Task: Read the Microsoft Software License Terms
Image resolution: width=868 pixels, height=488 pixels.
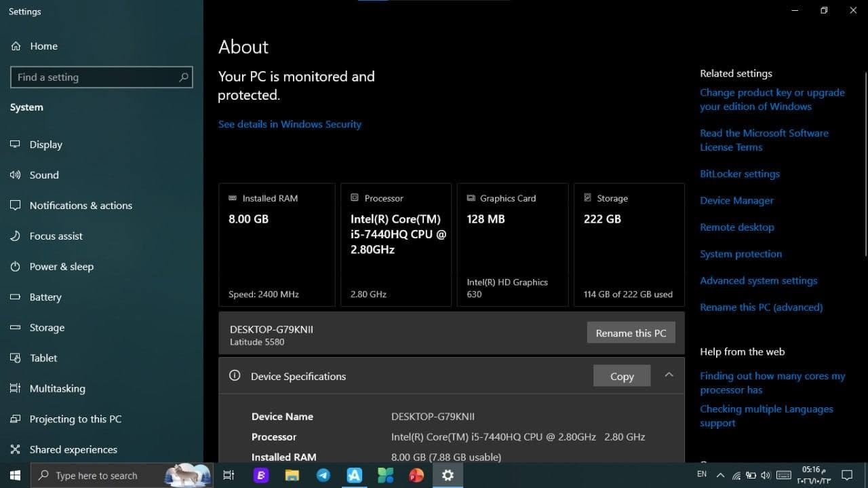Action: coord(764,140)
